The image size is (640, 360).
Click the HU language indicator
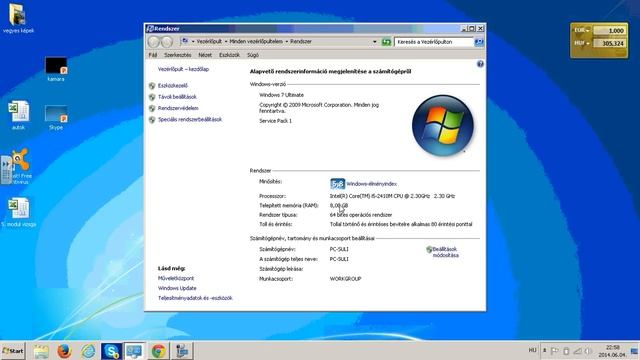[x=532, y=350]
